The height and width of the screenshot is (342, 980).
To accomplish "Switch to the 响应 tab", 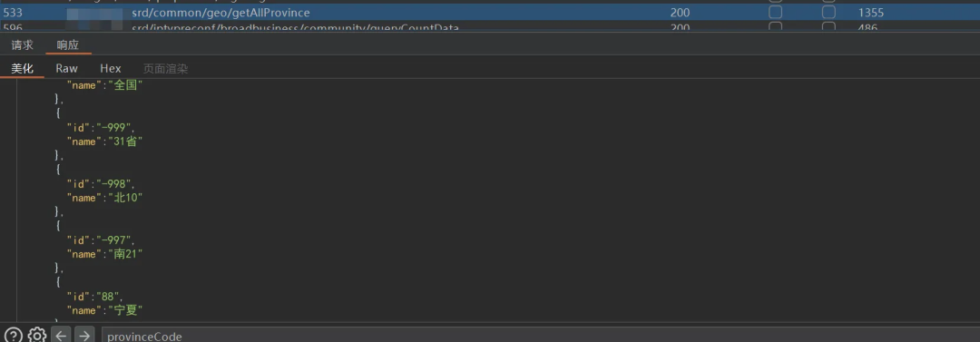I will tap(68, 45).
